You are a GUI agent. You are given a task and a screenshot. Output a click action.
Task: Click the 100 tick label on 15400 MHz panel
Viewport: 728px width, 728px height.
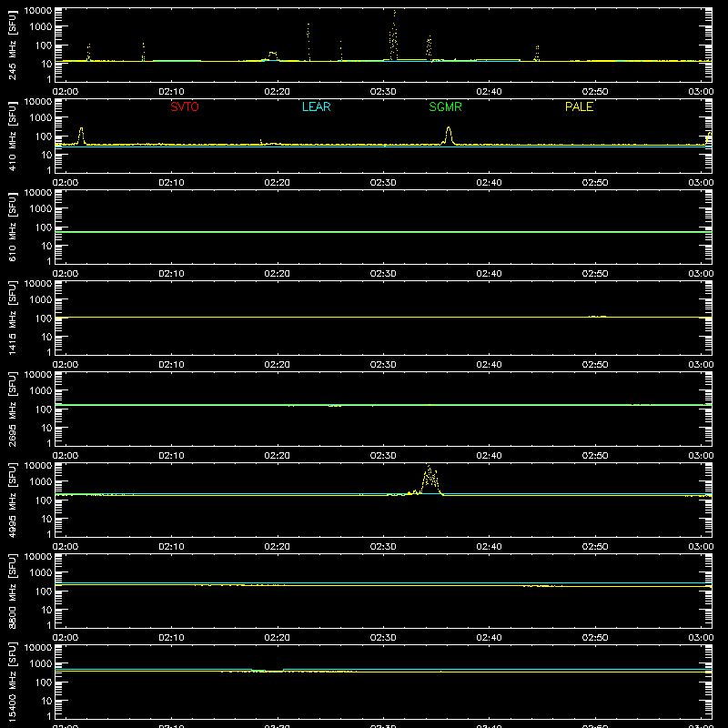[x=44, y=682]
